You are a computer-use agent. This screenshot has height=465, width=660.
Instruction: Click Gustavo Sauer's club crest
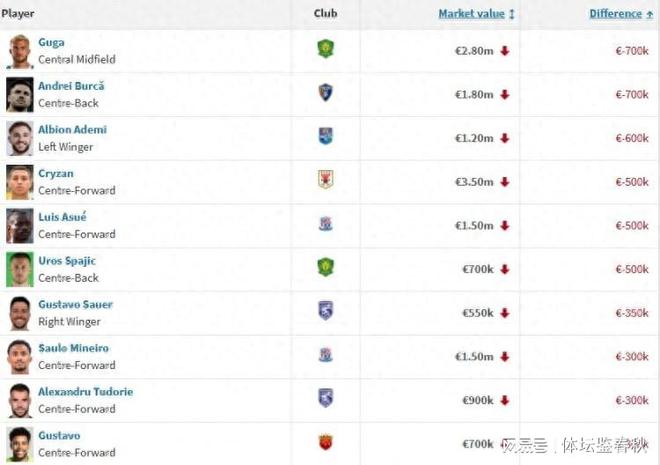(325, 311)
